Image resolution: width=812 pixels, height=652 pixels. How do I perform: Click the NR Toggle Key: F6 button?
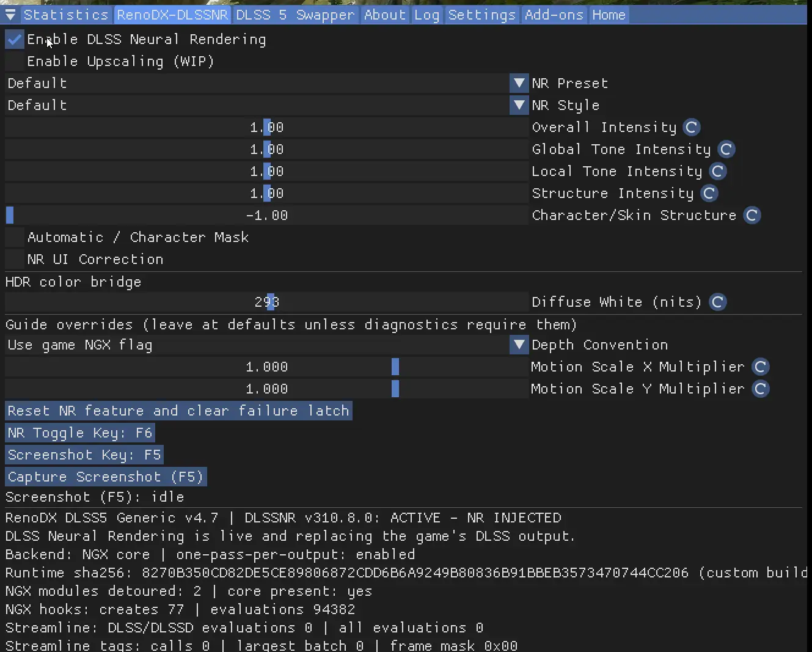(80, 433)
